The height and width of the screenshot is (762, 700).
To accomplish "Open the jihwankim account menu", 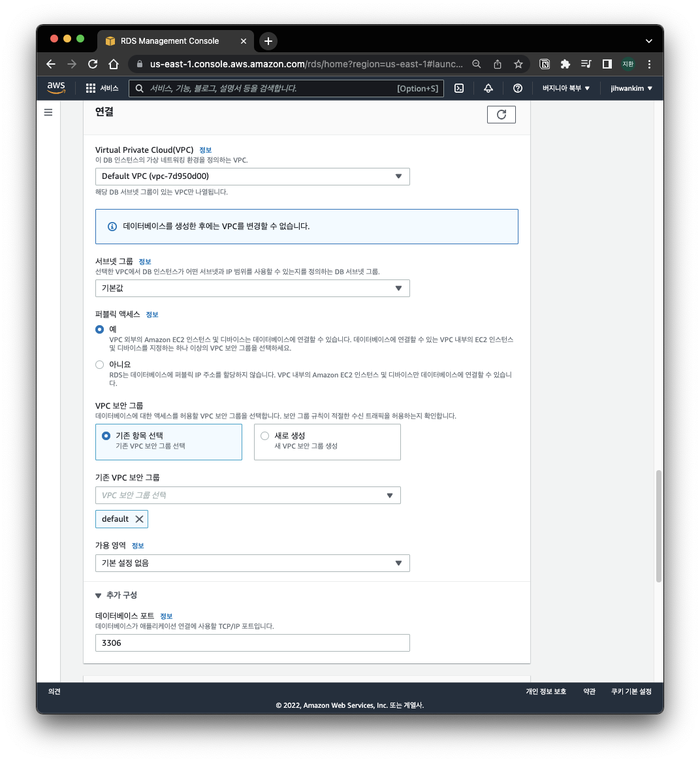I will pos(631,88).
